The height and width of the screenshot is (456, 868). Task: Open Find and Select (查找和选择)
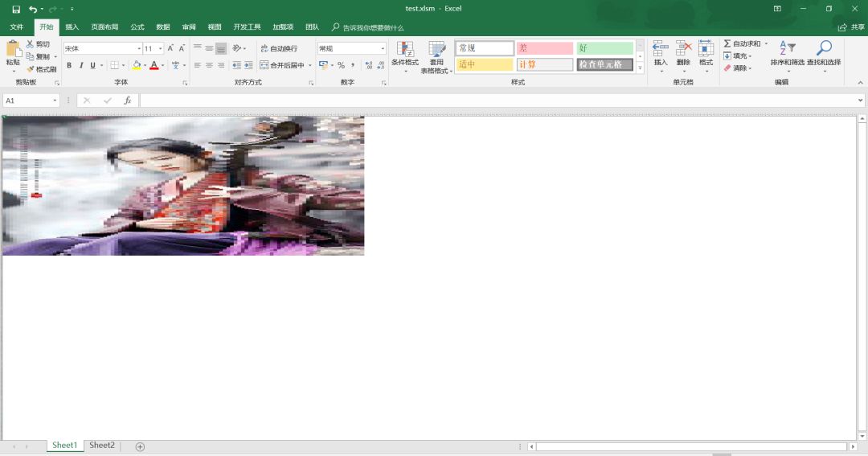pos(824,49)
